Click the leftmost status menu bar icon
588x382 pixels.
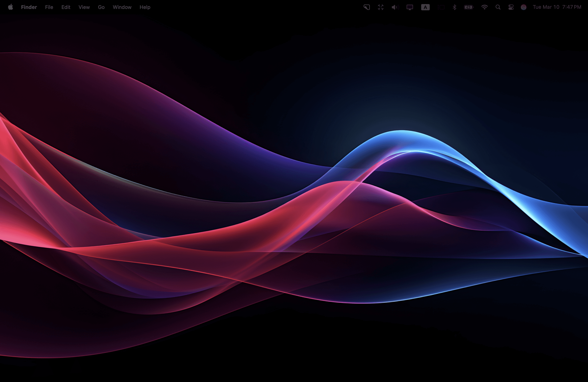pos(367,7)
